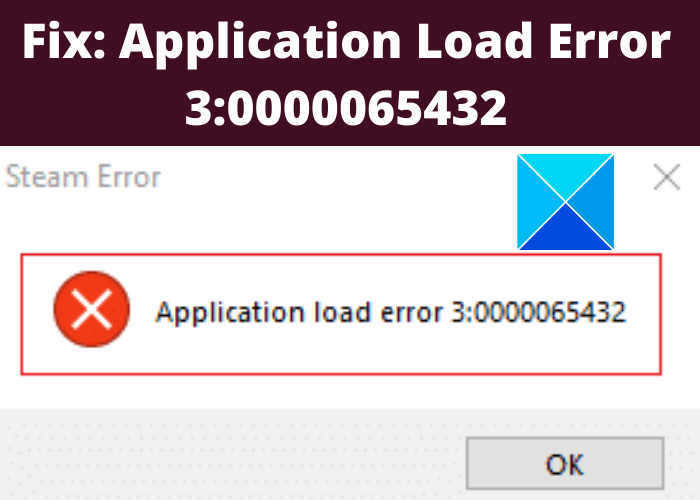Click the Steam Error window title
Viewport: 700px width, 500px height.
83,177
